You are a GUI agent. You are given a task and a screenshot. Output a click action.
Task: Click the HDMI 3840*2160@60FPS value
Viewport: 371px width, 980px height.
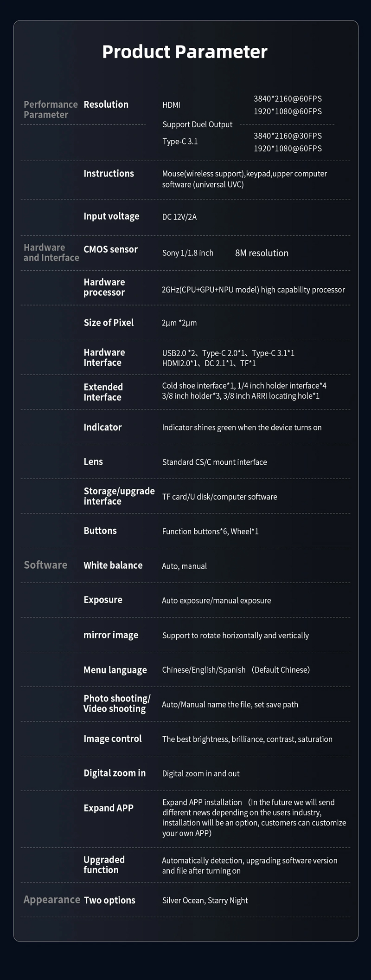288,99
